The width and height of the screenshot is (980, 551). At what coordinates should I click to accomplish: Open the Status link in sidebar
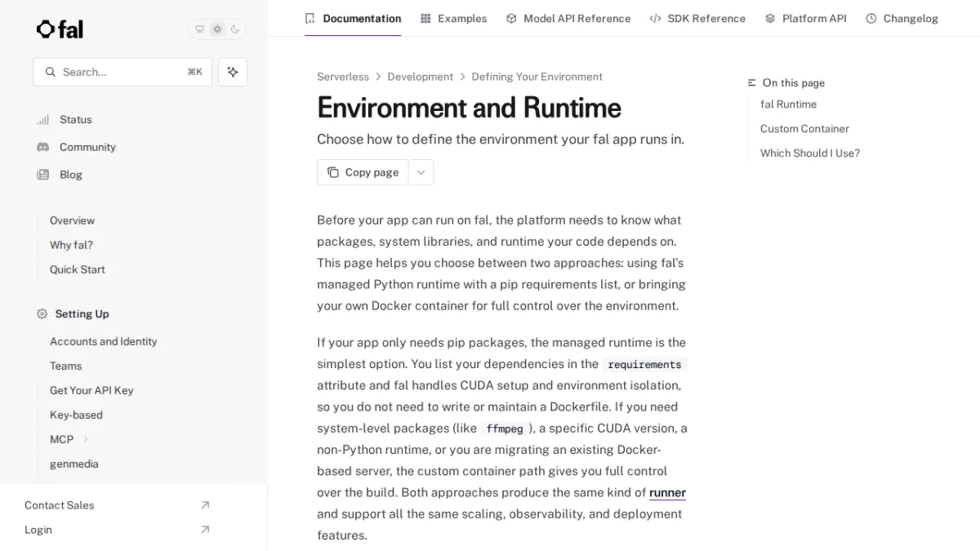coord(76,119)
